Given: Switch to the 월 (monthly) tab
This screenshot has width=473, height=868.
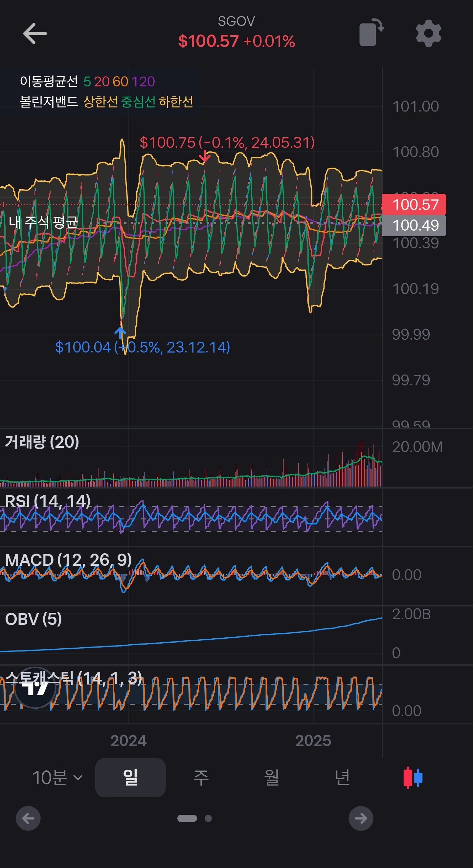Looking at the screenshot, I should 272,778.
